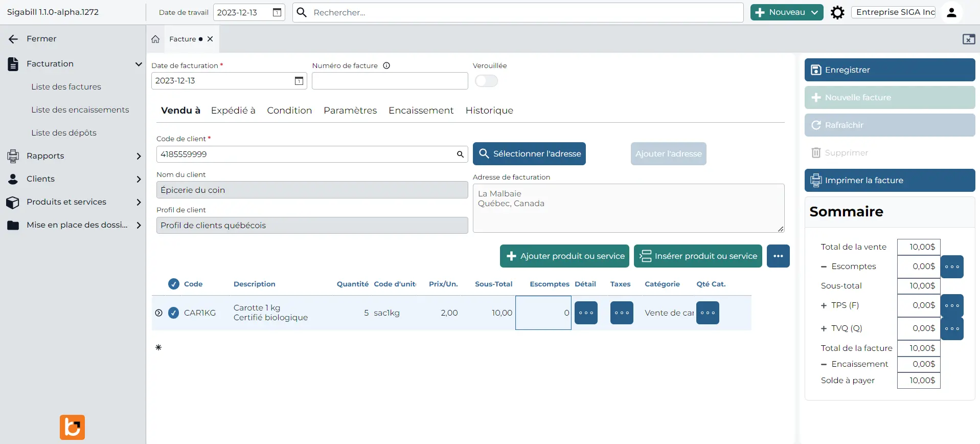Collapse the Escomptes minus sign
The width and height of the screenshot is (980, 444).
coord(824,267)
